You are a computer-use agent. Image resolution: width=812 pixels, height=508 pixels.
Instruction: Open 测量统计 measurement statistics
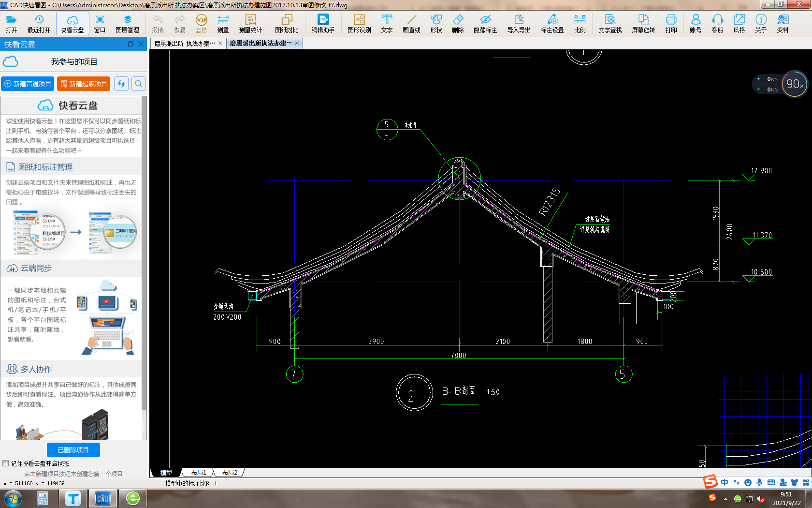[x=250, y=23]
